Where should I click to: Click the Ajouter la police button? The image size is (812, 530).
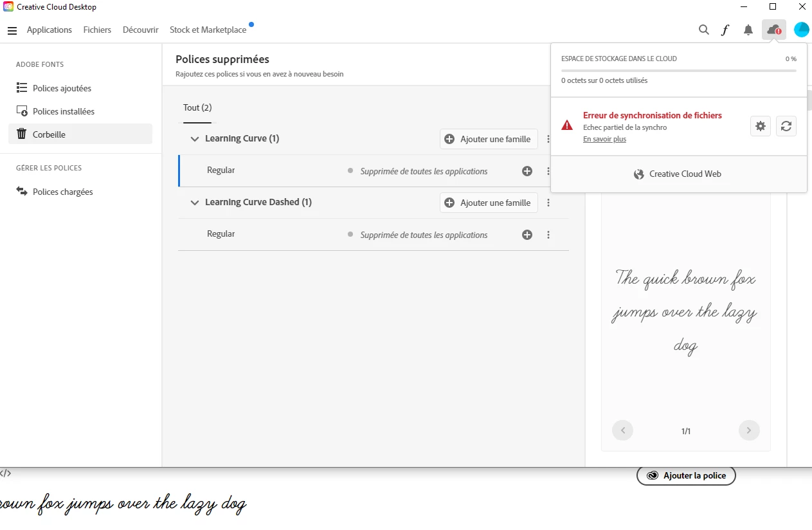[686, 476]
